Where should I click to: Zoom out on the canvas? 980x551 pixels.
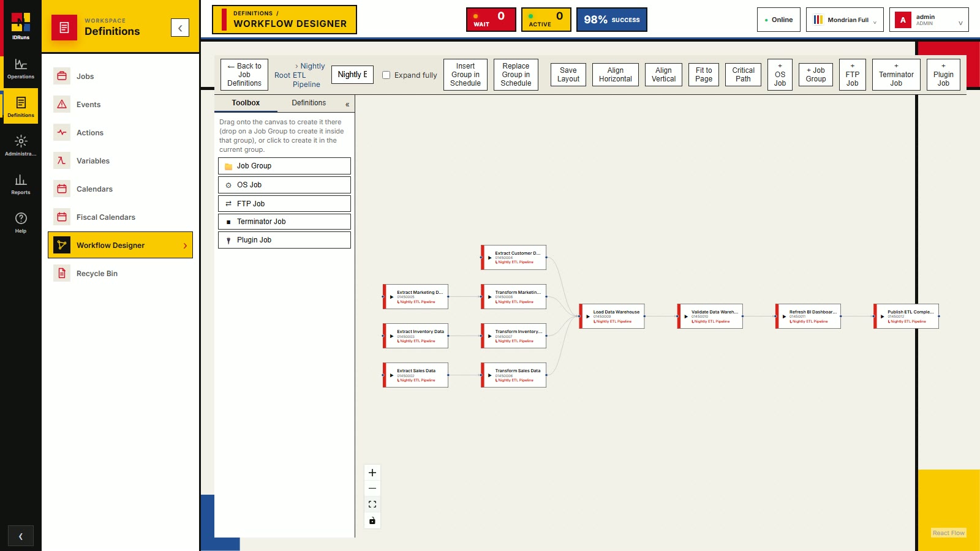(x=372, y=489)
